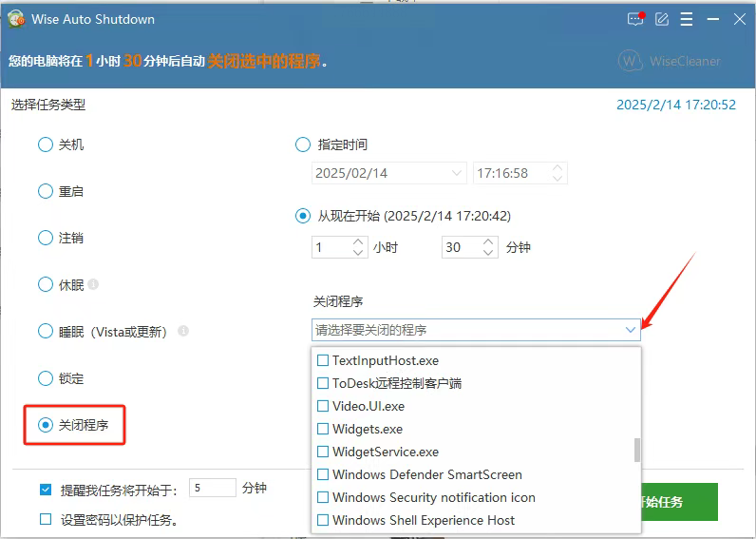Select the 休眠 radio option

coord(46,284)
